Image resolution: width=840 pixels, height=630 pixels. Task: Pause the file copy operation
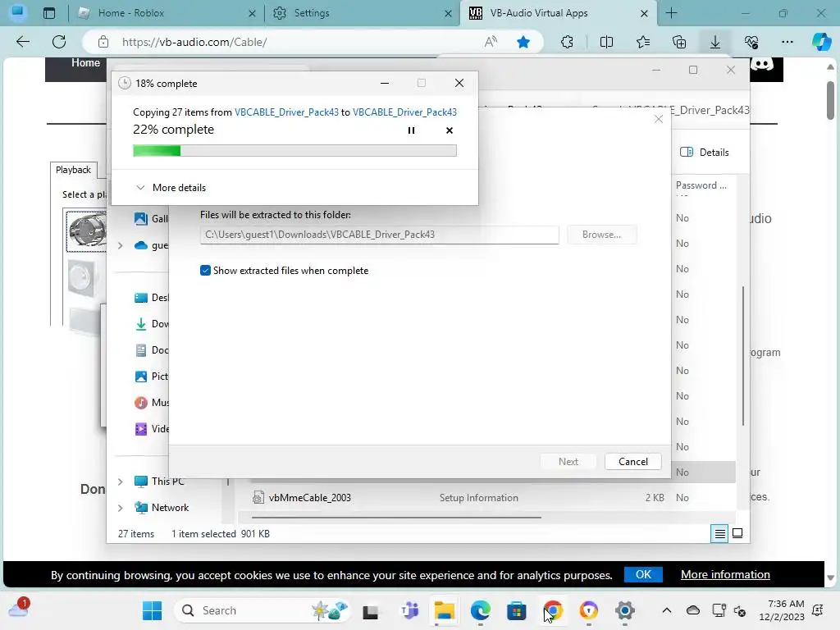coord(411,130)
